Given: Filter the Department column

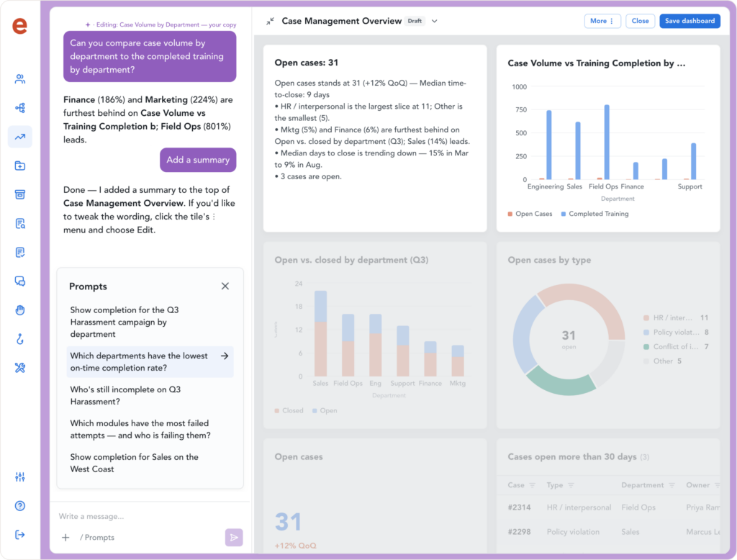Looking at the screenshot, I should point(672,485).
